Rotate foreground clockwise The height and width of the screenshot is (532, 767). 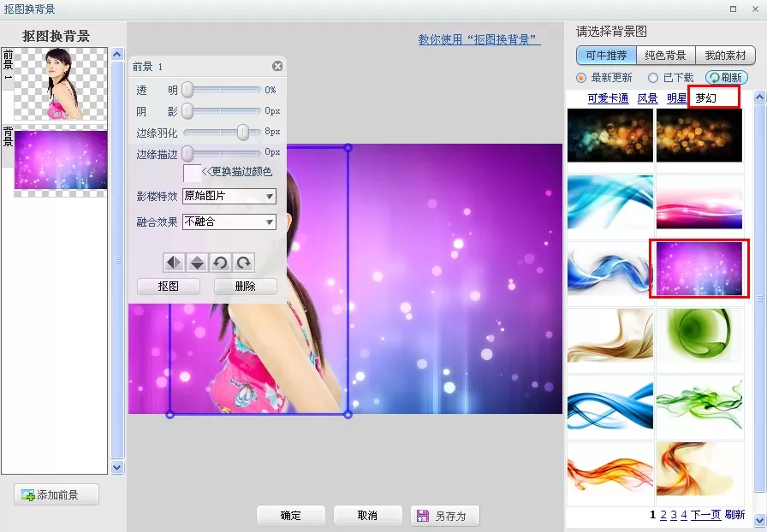tap(244, 263)
